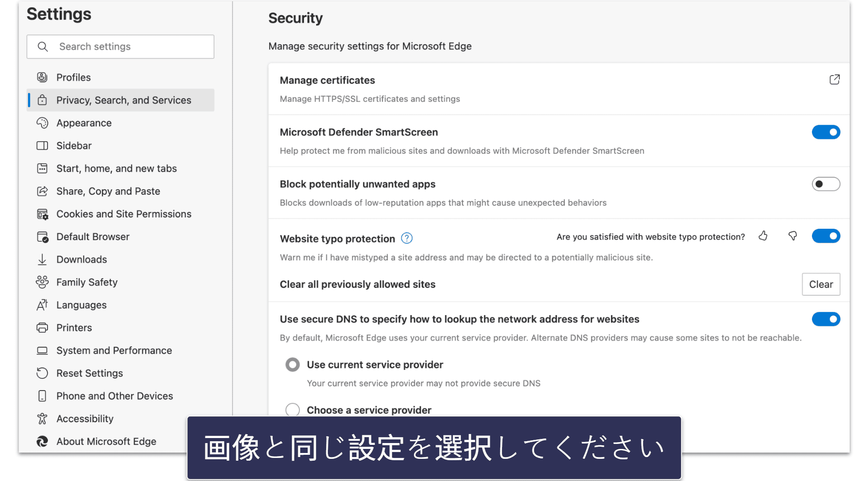
Task: Go to Appearance settings
Action: (120, 123)
